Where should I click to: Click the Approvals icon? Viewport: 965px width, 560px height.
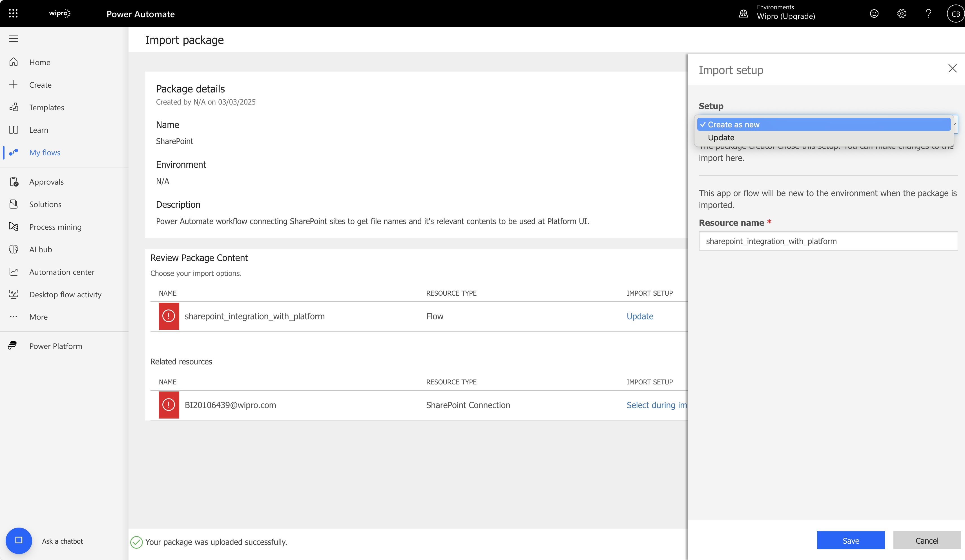click(x=14, y=181)
